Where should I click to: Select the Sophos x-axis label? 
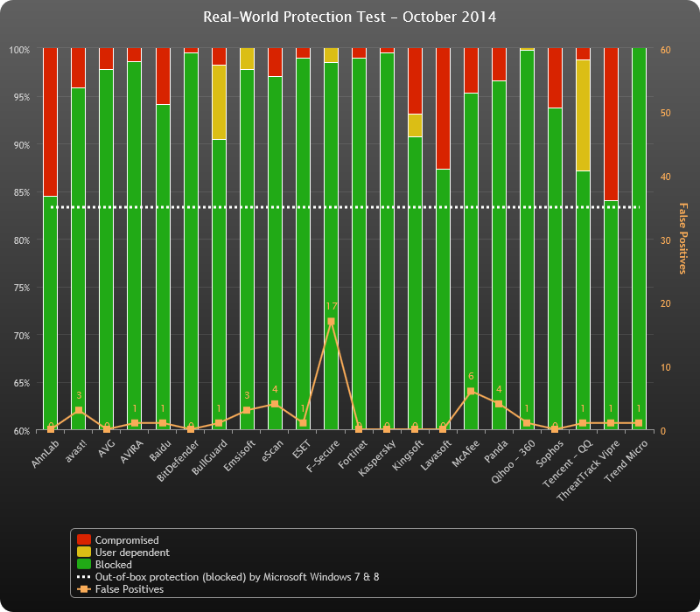tap(549, 454)
